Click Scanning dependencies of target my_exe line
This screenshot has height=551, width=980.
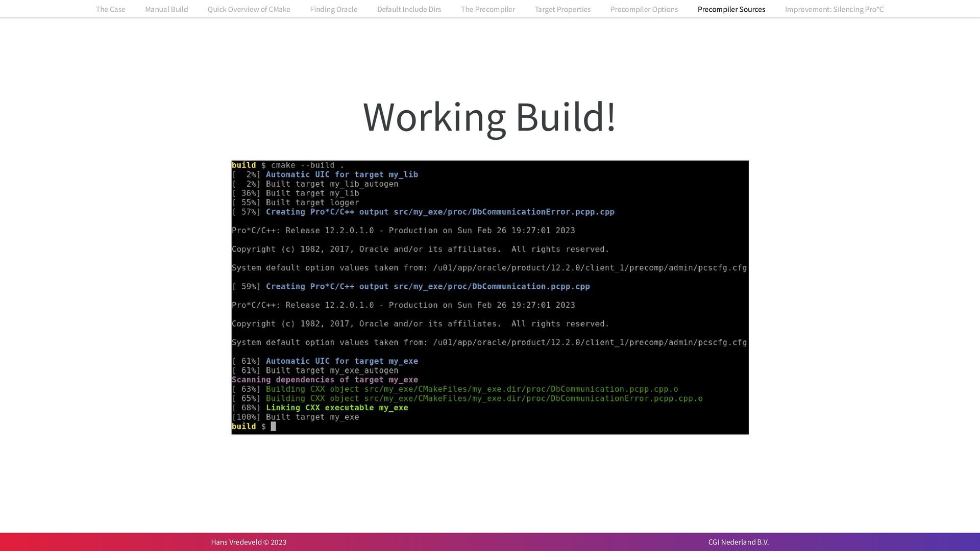click(325, 380)
